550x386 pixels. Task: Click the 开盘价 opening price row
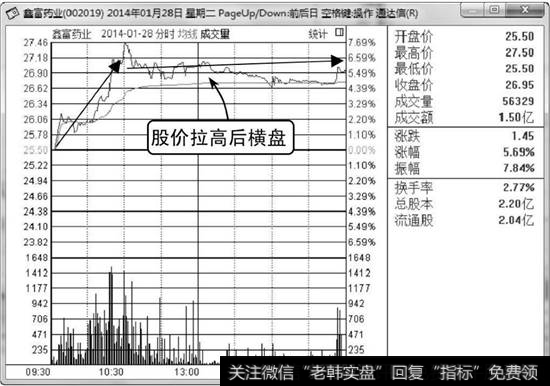[x=464, y=36]
